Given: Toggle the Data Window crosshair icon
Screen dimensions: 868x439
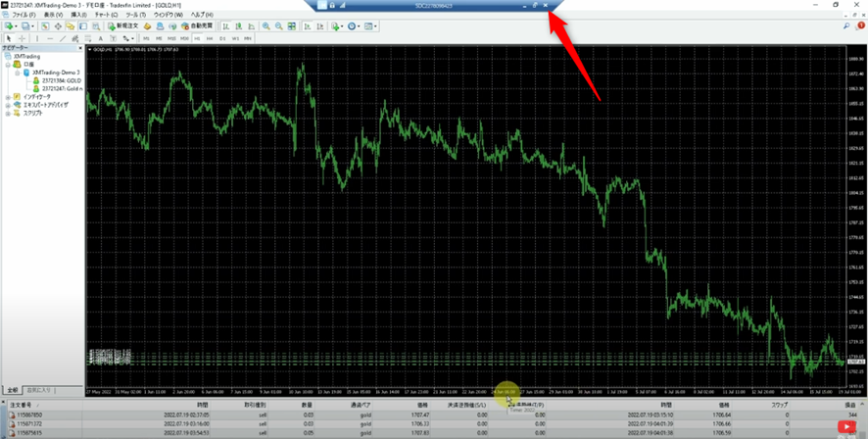Looking at the screenshot, I should pyautogui.click(x=58, y=26).
